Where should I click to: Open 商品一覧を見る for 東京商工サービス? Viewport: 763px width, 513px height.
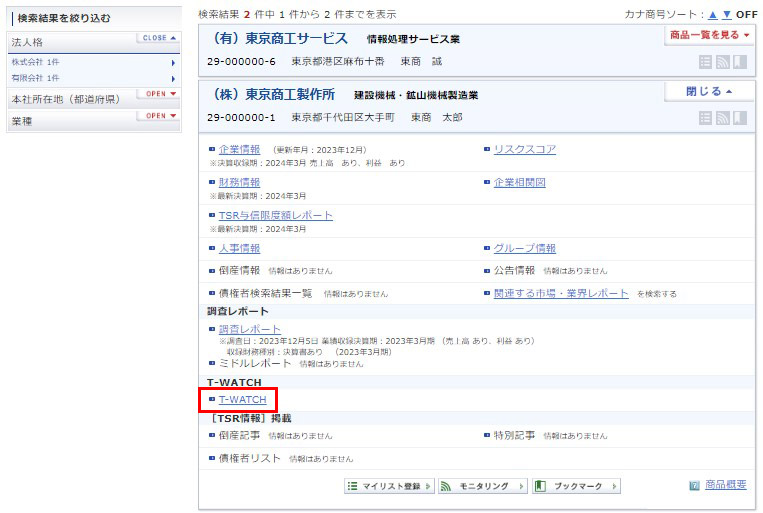coord(709,35)
